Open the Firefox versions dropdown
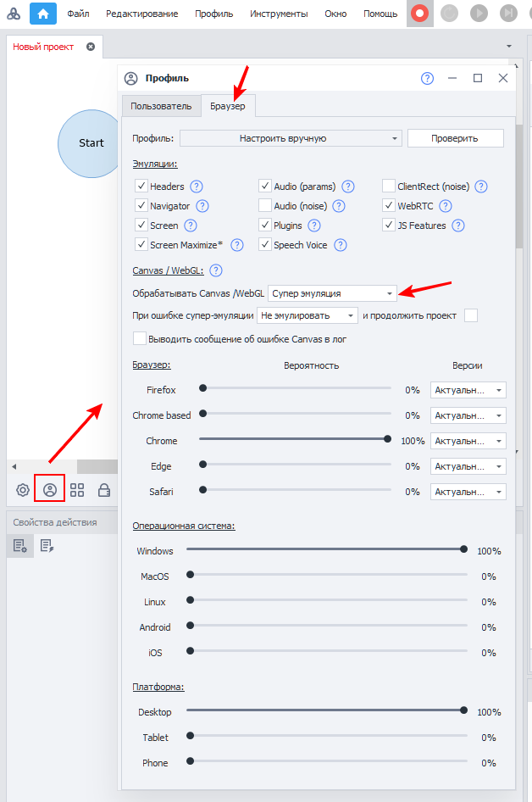The width and height of the screenshot is (532, 802). click(x=468, y=390)
